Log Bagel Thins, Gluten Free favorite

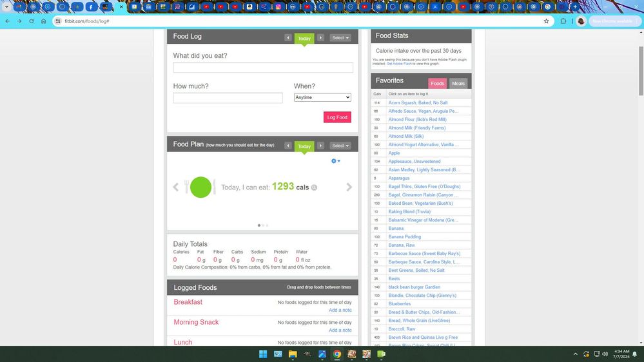[x=424, y=186]
